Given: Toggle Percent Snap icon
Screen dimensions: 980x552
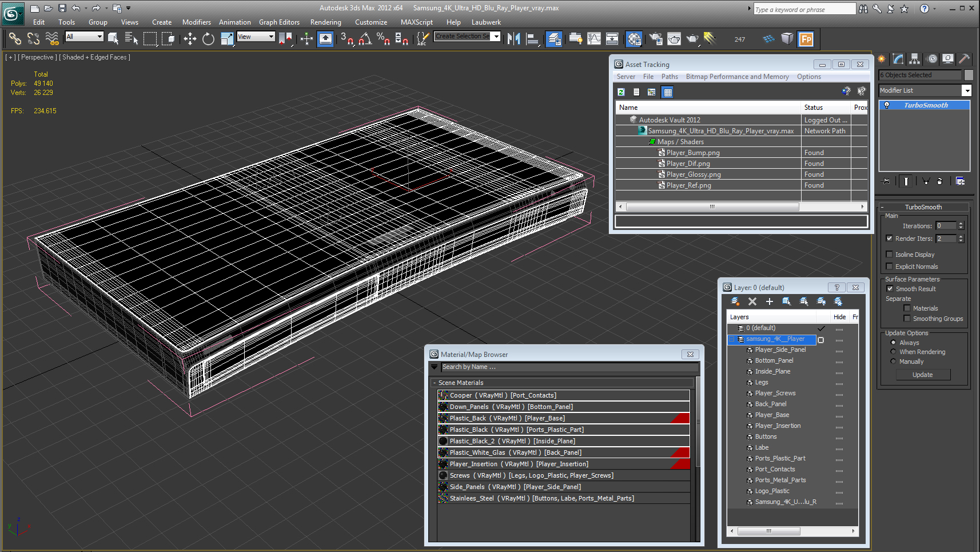Looking at the screenshot, I should [383, 38].
